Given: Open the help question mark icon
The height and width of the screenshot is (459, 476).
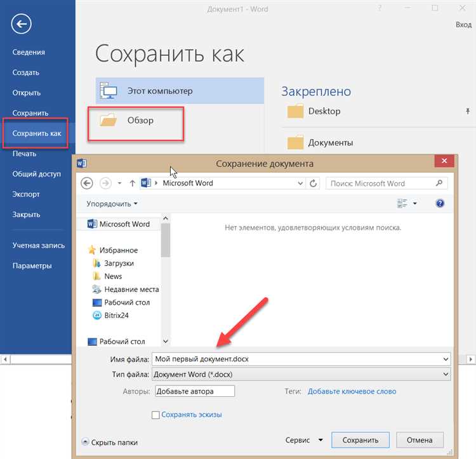Looking at the screenshot, I should coord(440,203).
